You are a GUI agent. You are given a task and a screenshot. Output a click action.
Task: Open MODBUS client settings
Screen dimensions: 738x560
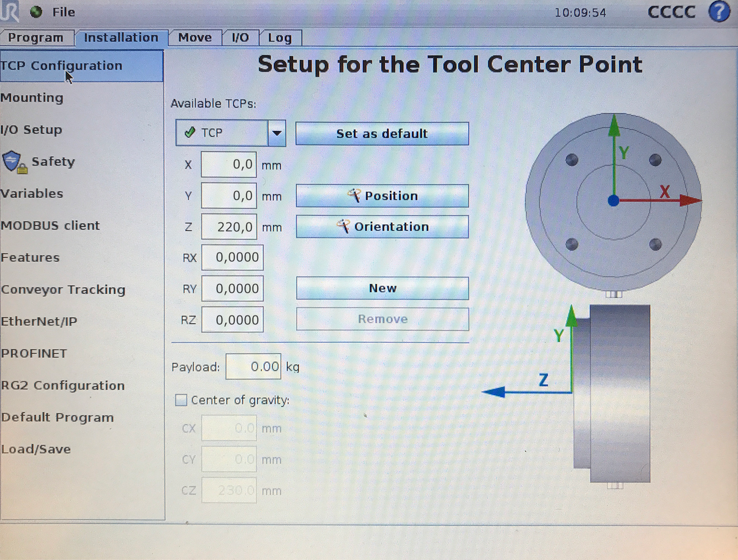(50, 226)
